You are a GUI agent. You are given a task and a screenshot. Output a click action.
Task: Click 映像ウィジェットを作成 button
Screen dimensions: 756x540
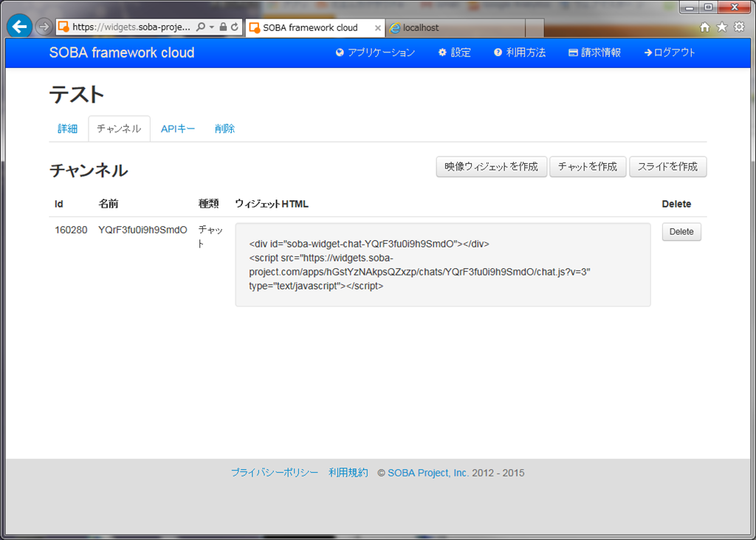[x=491, y=167]
